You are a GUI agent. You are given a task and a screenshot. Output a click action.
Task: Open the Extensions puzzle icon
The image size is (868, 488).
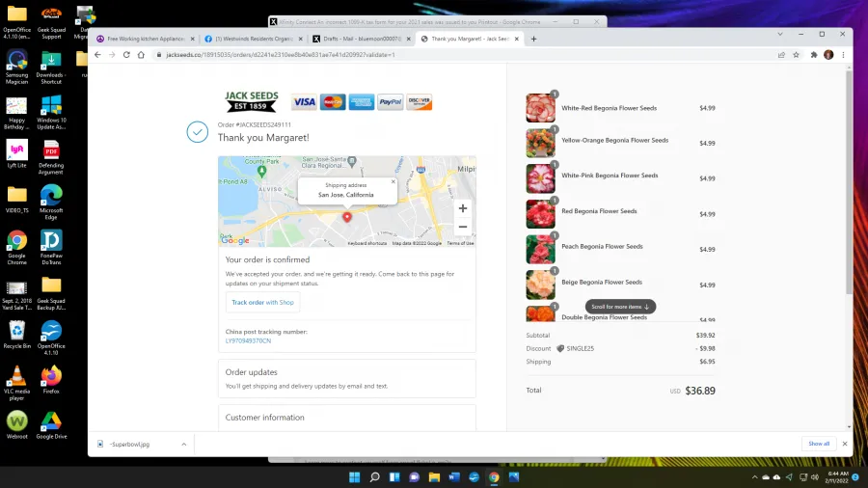coord(814,55)
